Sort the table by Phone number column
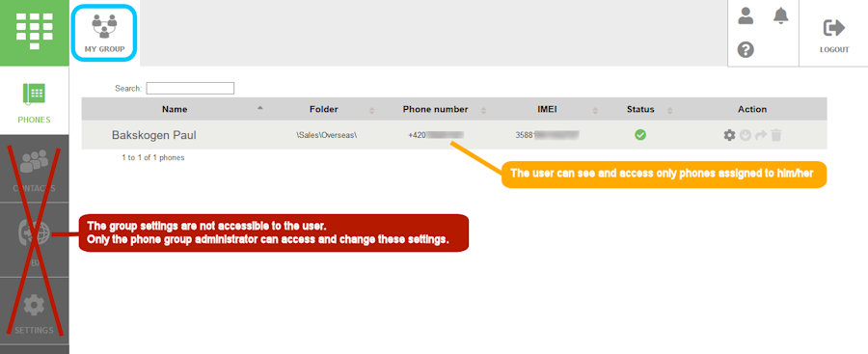This screenshot has width=868, height=354. tap(435, 109)
